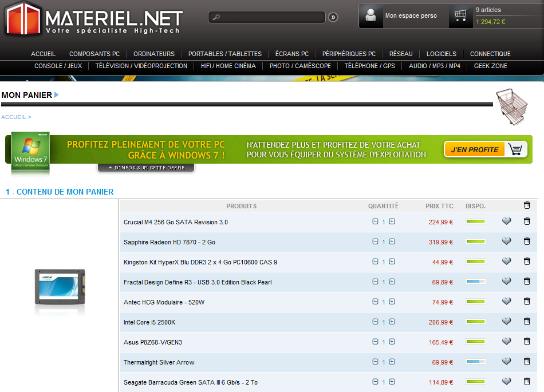Open user profile icon beside Mon espace perso

(x=371, y=16)
